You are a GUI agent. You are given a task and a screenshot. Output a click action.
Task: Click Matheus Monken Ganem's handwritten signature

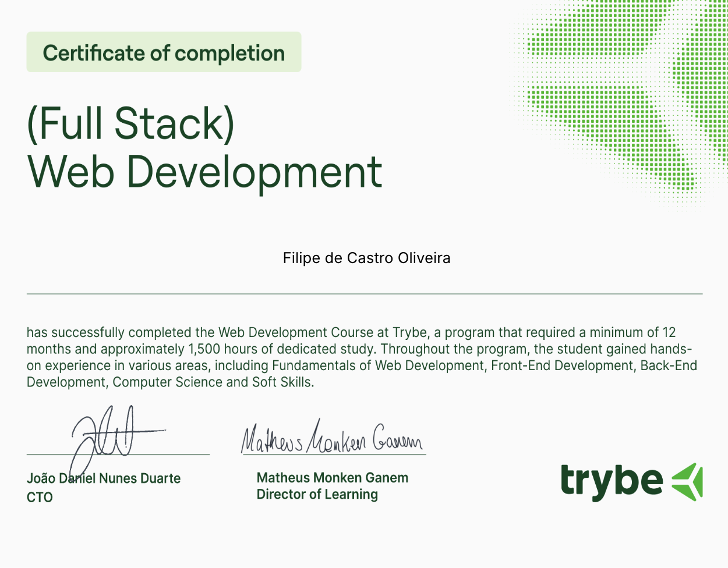click(x=332, y=441)
